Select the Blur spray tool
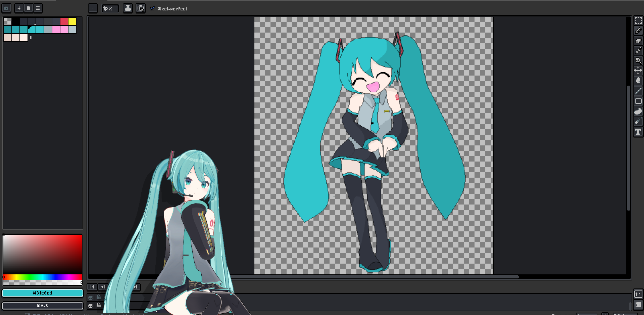The width and height of the screenshot is (644, 315). [x=638, y=121]
